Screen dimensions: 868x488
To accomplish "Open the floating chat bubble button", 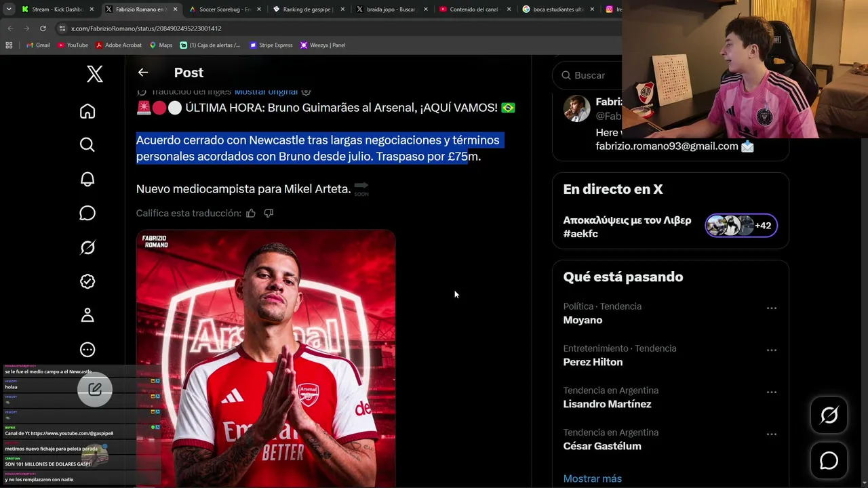I will (829, 461).
